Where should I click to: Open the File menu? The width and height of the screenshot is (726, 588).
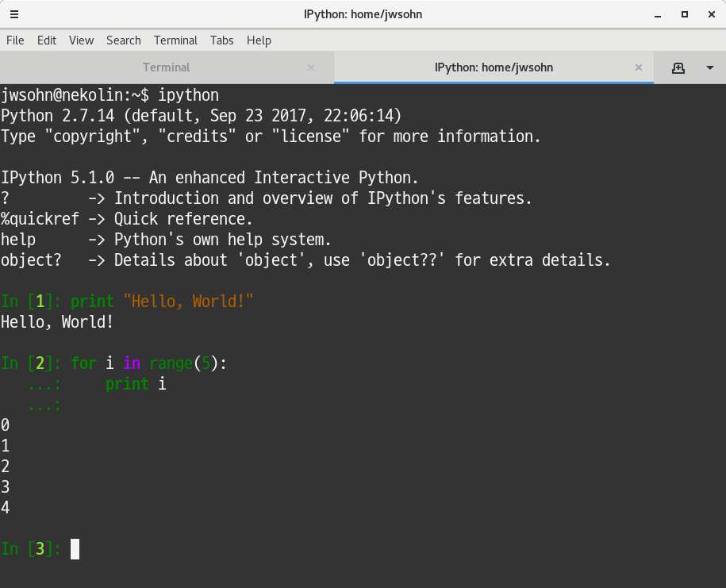pyautogui.click(x=15, y=40)
